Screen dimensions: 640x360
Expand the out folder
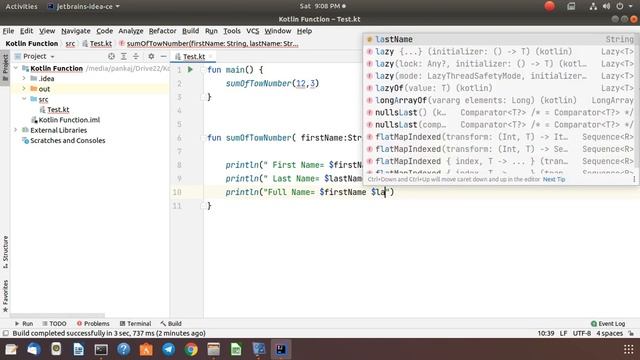[24, 89]
